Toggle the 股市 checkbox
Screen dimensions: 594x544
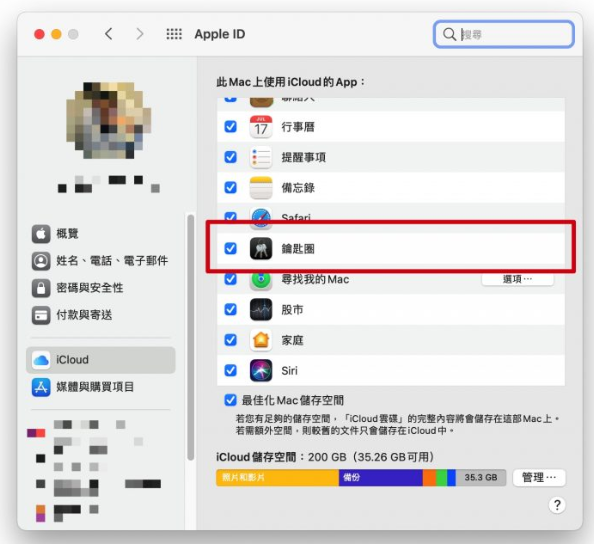(x=230, y=310)
